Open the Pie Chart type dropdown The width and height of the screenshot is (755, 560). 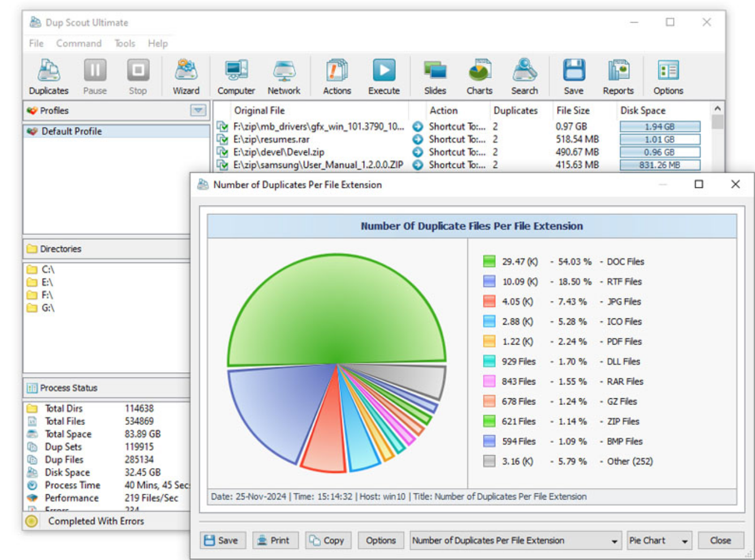point(684,541)
